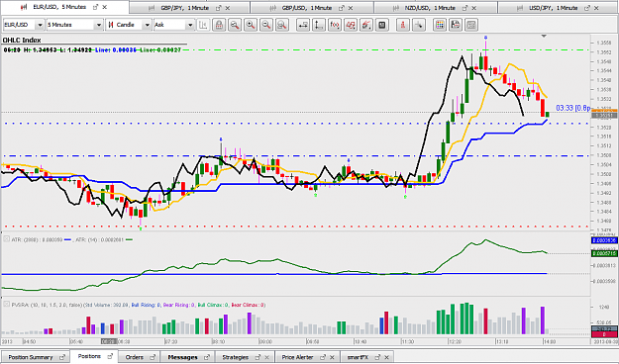The width and height of the screenshot is (619, 364).
Task: Click the green ATR value tag on axis
Action: 604,253
